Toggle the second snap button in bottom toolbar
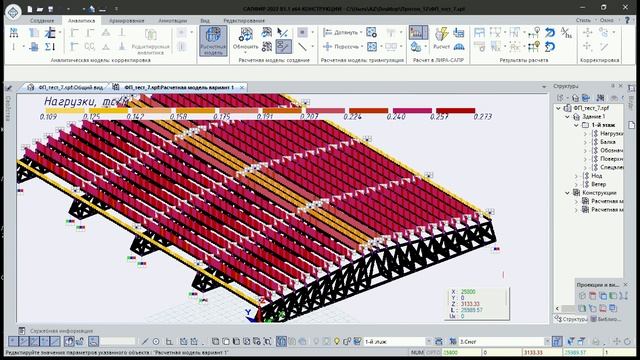 point(24,341)
